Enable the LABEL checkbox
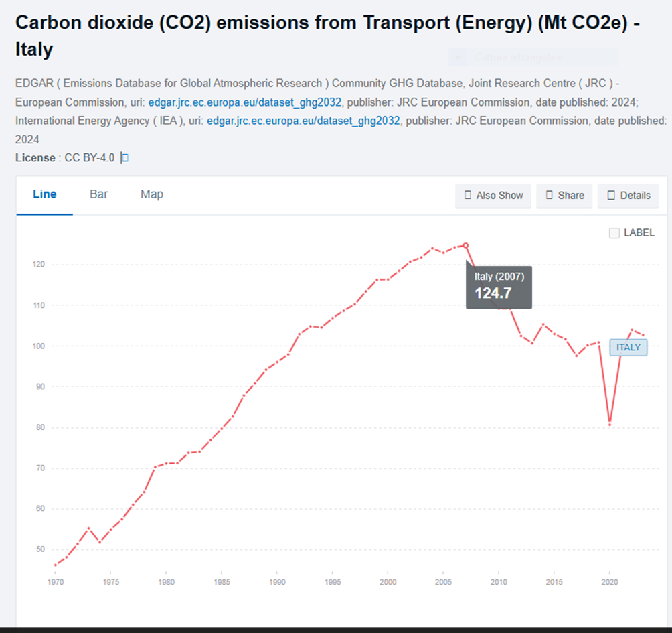672x633 pixels. click(614, 233)
